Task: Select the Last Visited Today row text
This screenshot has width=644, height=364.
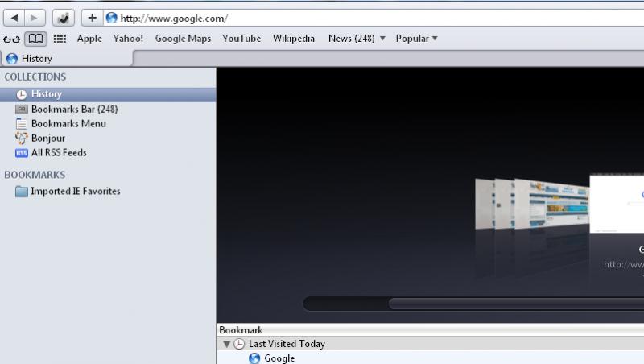Action: [287, 344]
